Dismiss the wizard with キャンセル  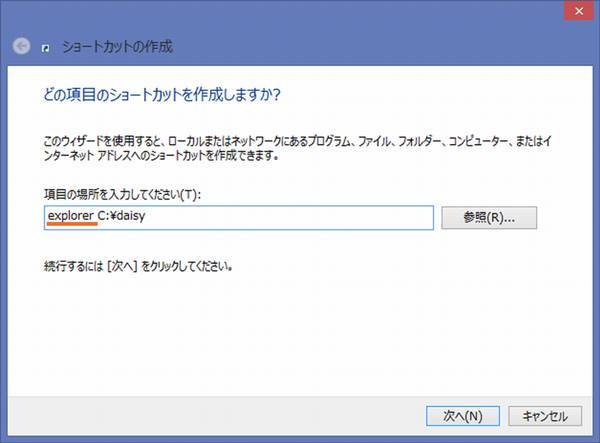tap(545, 416)
